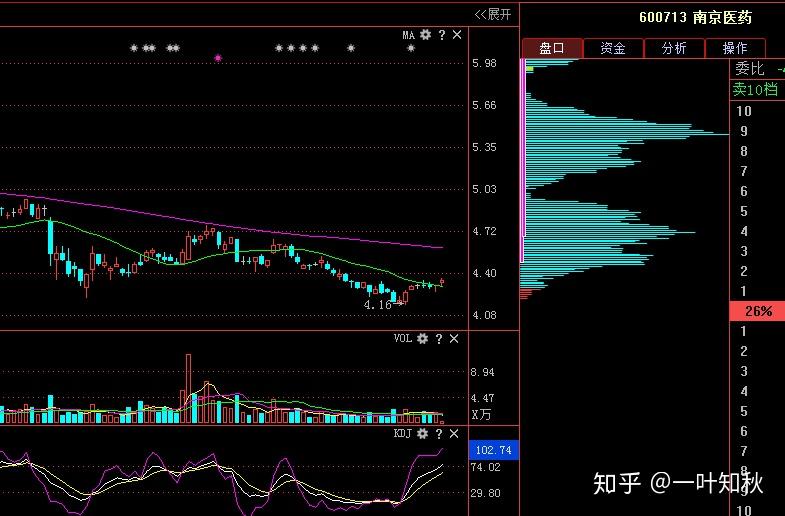This screenshot has width=785, height=516.
Task: Click the red 26% ratio bar
Action: (757, 311)
